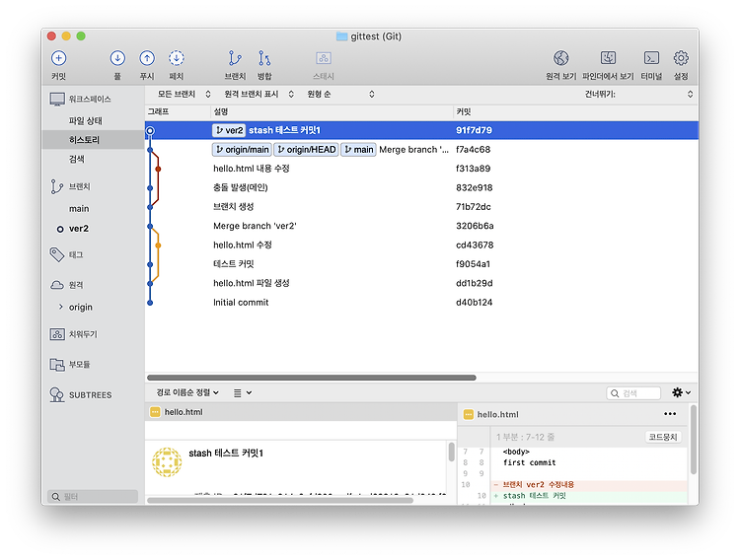Open the ordering (원형 순) dropdown

[x=340, y=94]
